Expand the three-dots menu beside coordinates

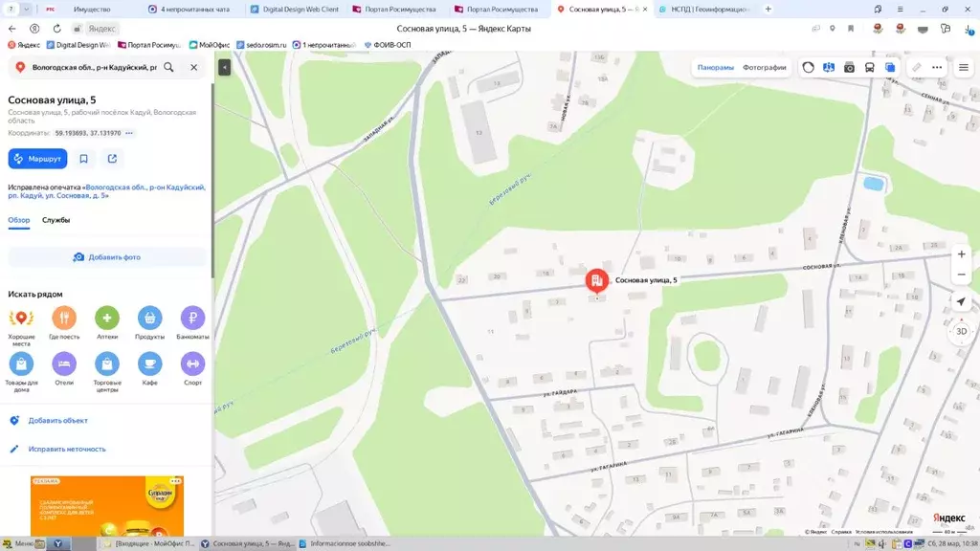(129, 133)
